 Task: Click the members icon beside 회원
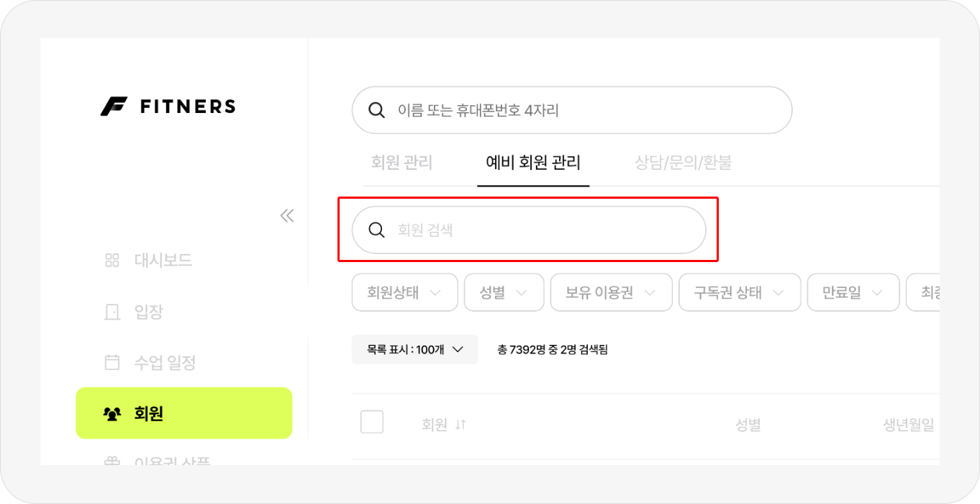tap(112, 414)
